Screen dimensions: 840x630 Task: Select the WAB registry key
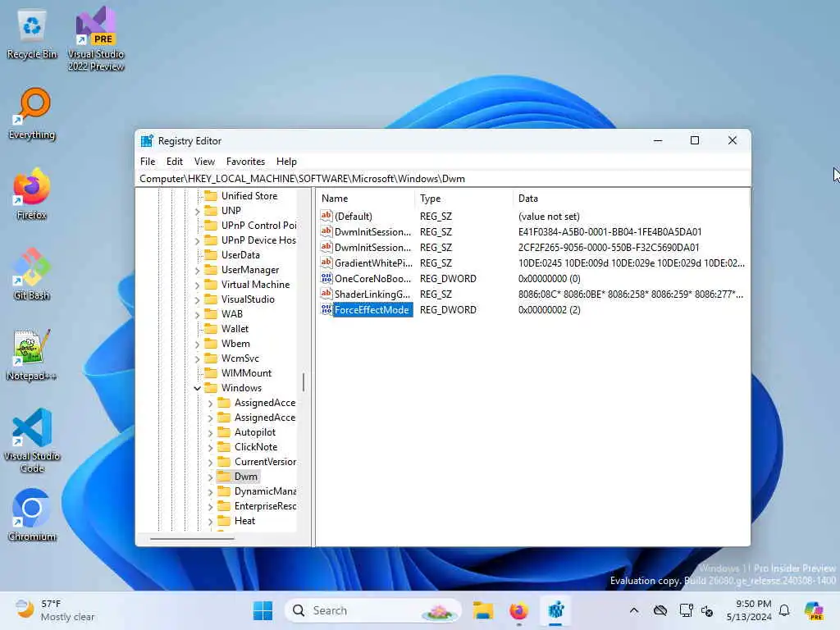coord(232,314)
